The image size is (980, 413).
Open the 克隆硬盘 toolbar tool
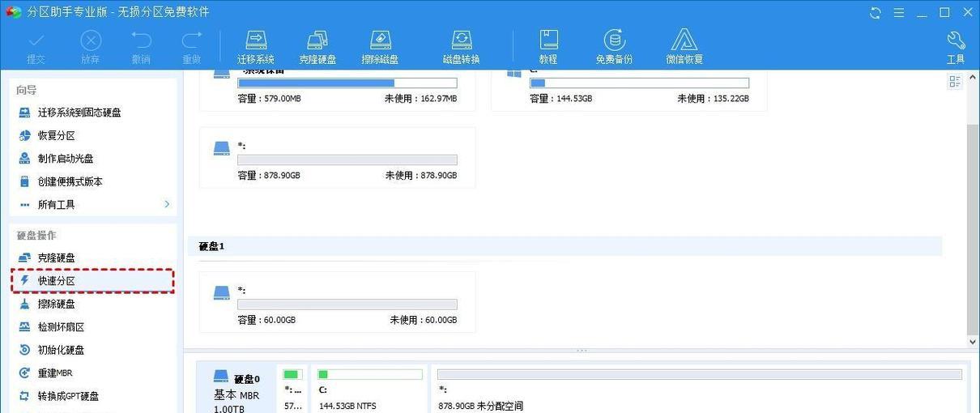[x=317, y=48]
